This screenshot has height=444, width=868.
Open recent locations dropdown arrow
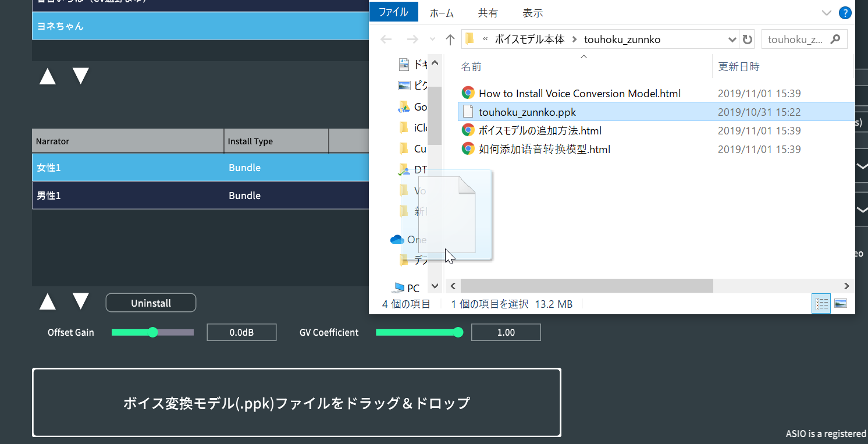432,40
